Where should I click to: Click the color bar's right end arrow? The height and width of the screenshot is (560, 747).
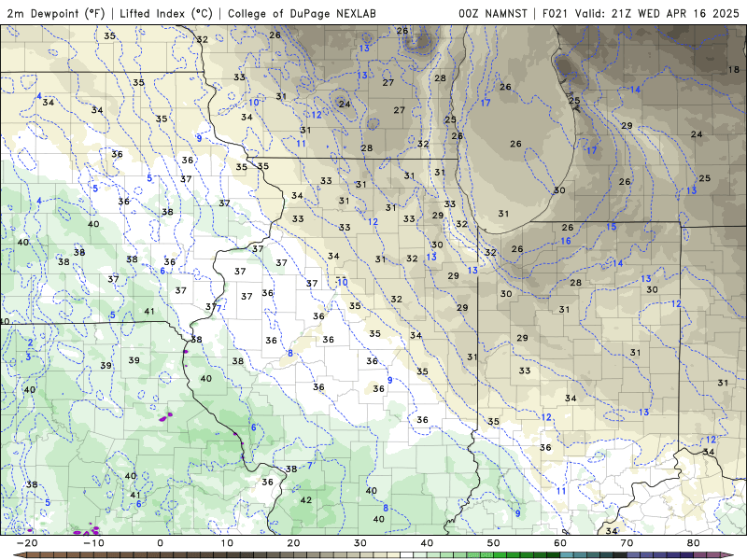click(x=728, y=555)
